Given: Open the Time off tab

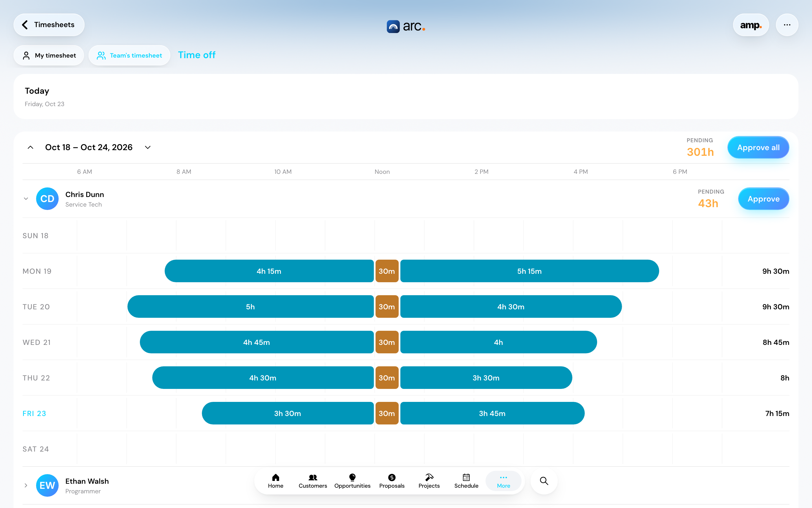Looking at the screenshot, I should [197, 55].
